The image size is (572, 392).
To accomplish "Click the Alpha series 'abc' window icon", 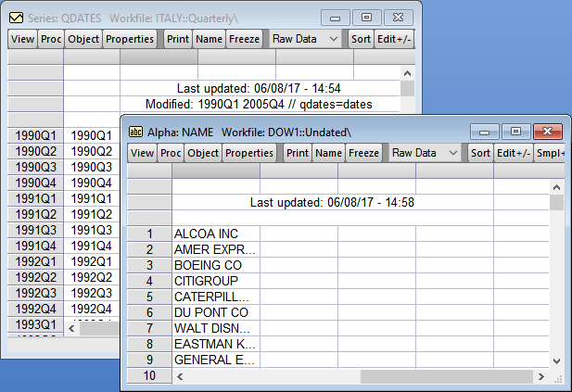I will 135,131.
